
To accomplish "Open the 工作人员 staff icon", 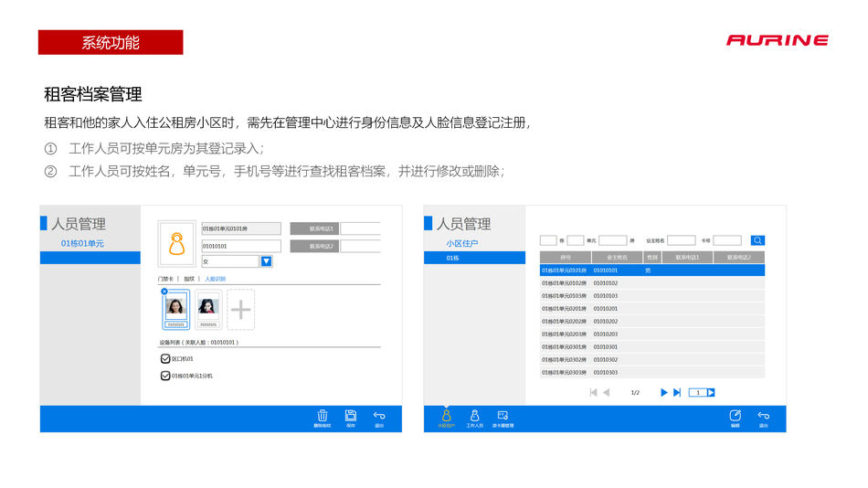I will point(474,416).
